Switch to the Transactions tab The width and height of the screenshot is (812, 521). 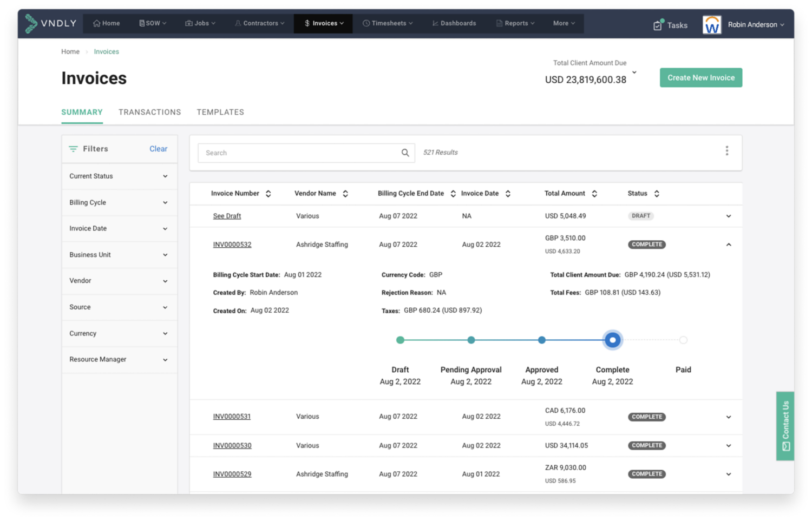[149, 113]
